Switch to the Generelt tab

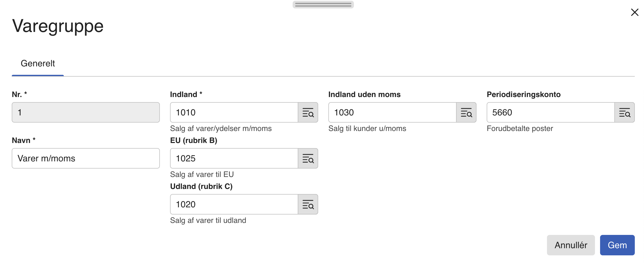point(38,63)
